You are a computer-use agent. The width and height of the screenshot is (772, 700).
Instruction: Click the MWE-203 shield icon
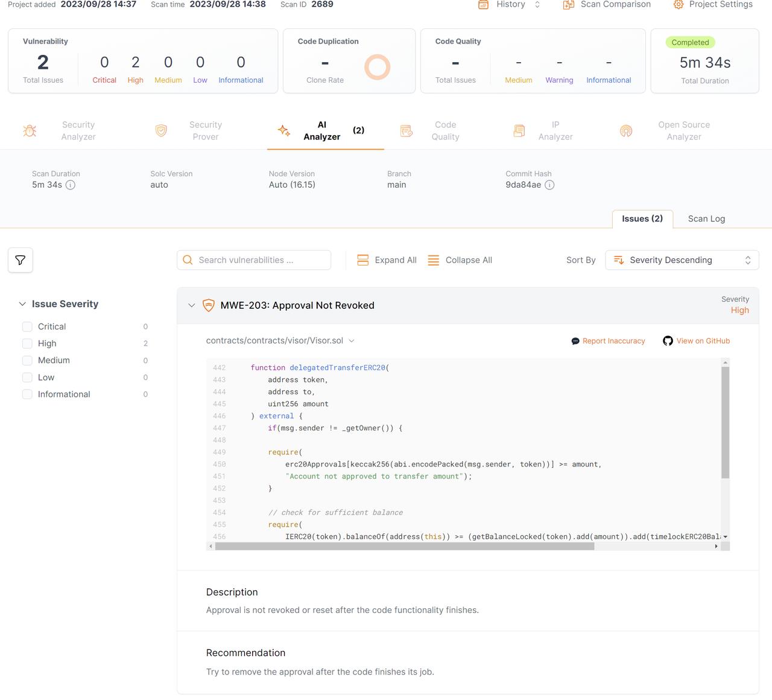208,305
